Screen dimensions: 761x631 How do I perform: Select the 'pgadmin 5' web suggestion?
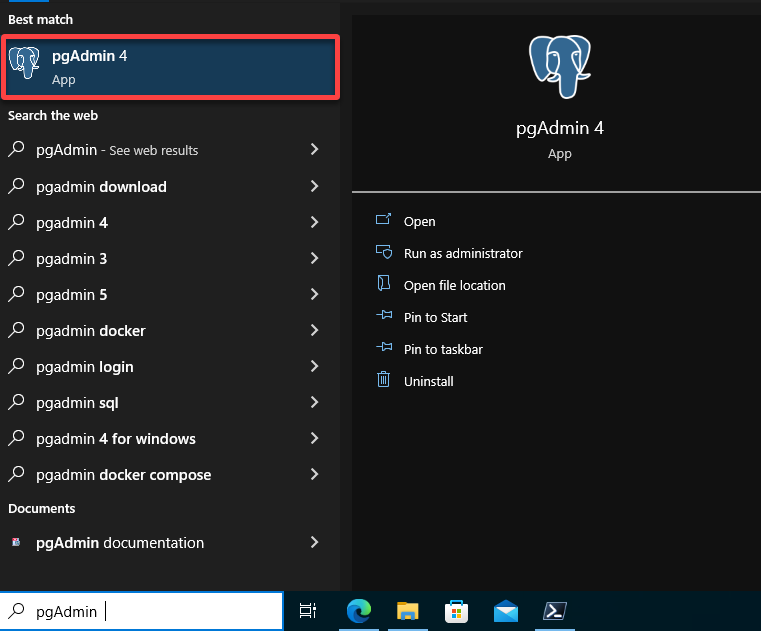pyautogui.click(x=71, y=295)
